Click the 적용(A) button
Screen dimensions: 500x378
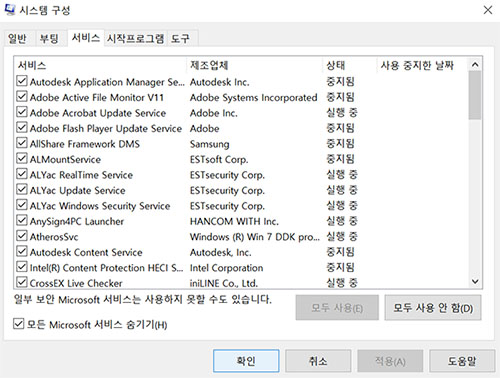390,361
